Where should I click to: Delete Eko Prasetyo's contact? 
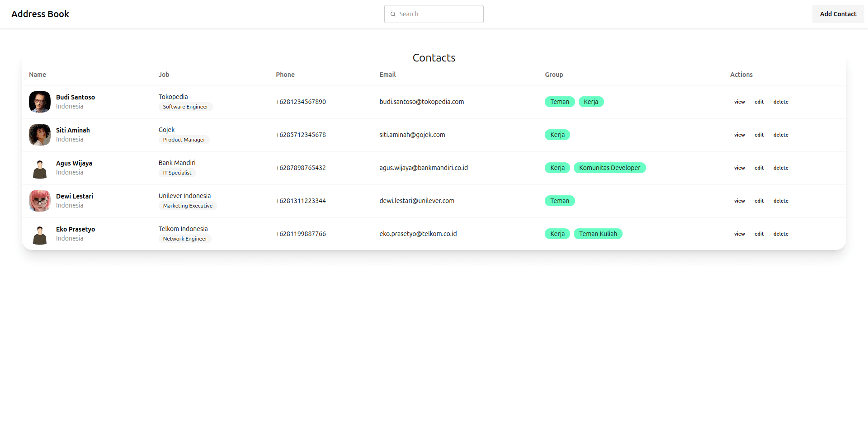point(781,233)
